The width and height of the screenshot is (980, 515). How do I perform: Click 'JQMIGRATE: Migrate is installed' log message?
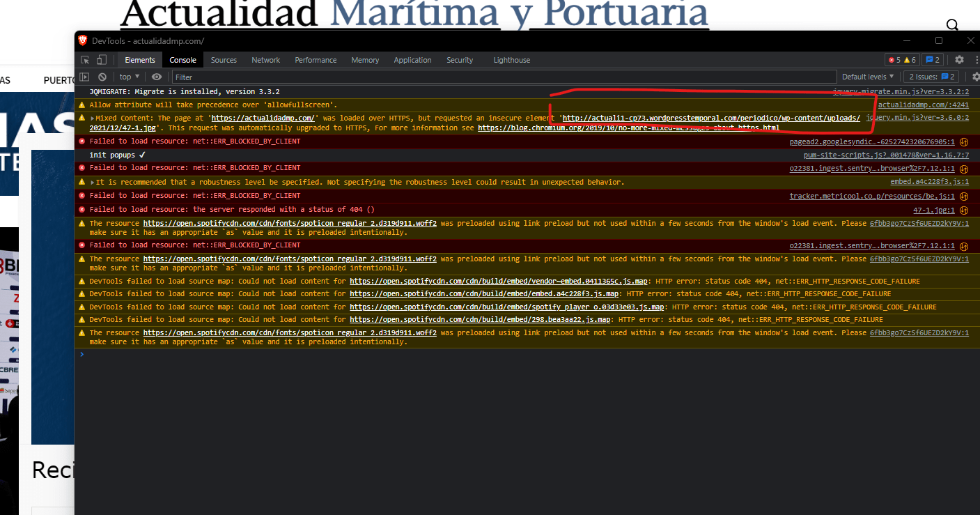[x=185, y=92]
